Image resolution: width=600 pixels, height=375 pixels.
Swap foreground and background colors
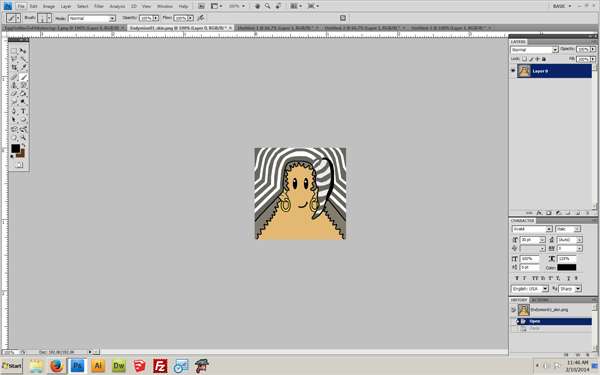(24, 145)
